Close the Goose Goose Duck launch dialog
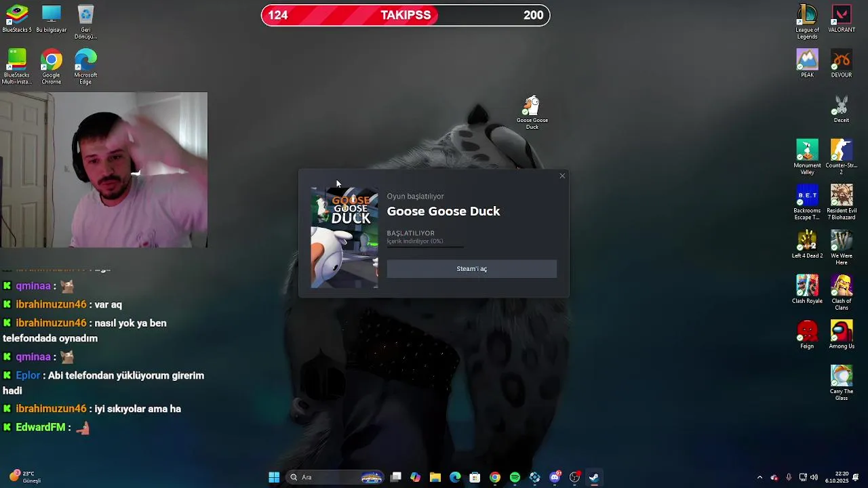Image resolution: width=868 pixels, height=488 pixels. click(562, 176)
